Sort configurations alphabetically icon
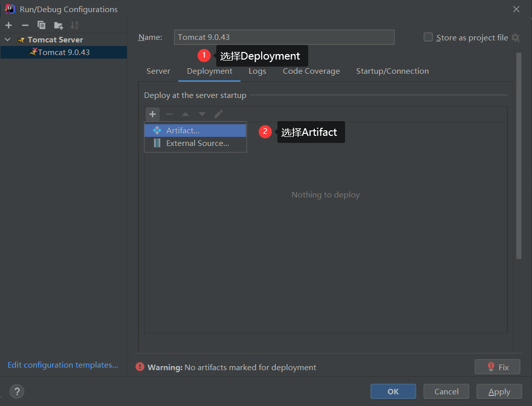532x406 pixels. click(74, 25)
